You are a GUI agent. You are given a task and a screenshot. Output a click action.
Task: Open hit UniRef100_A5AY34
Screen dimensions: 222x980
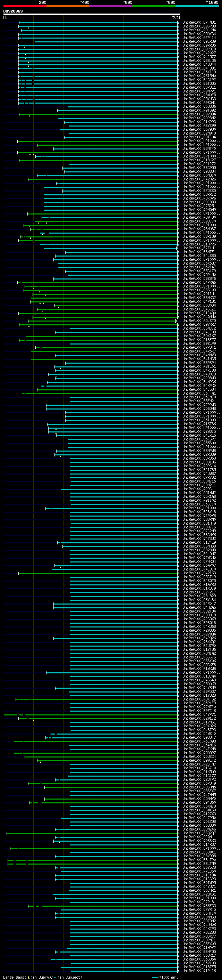199,34
